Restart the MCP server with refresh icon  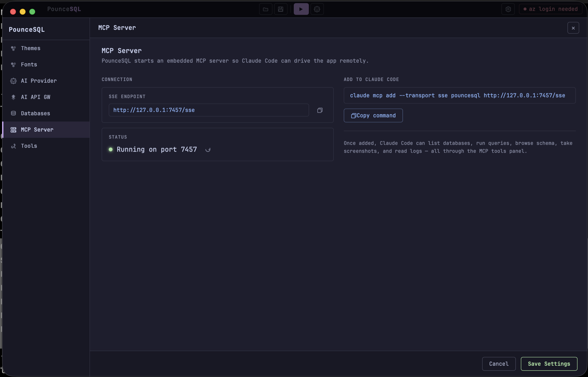point(208,150)
